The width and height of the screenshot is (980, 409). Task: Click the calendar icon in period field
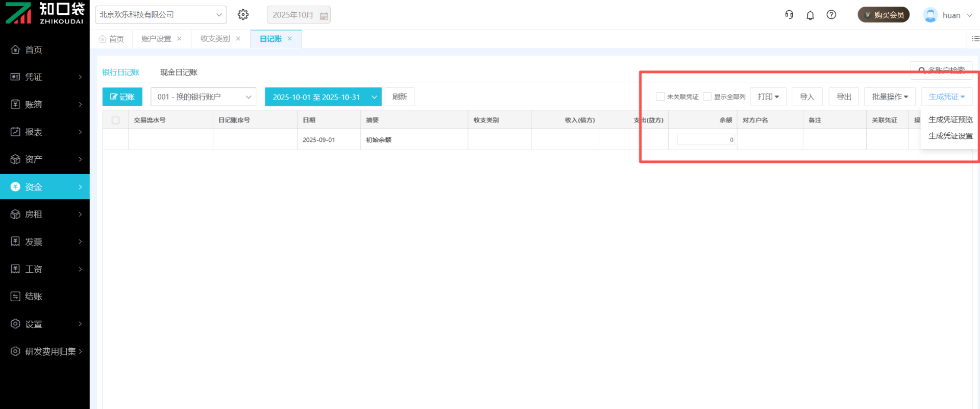tap(324, 16)
